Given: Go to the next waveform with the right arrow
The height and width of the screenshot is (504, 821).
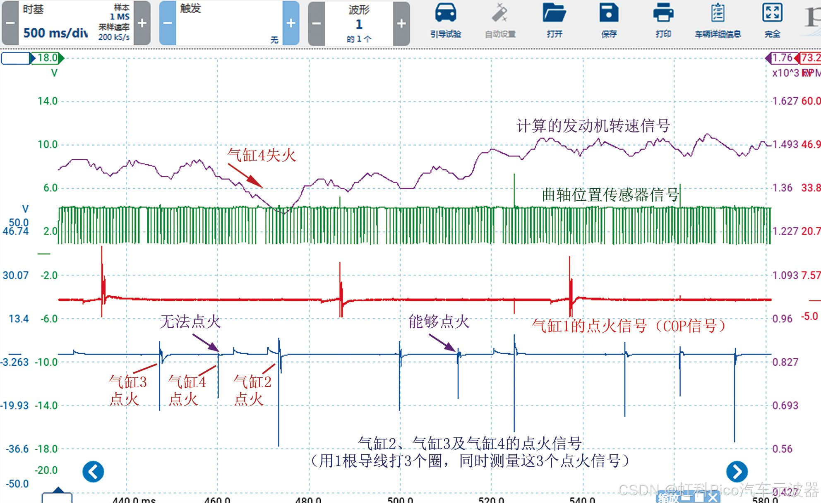Looking at the screenshot, I should pos(737,472).
